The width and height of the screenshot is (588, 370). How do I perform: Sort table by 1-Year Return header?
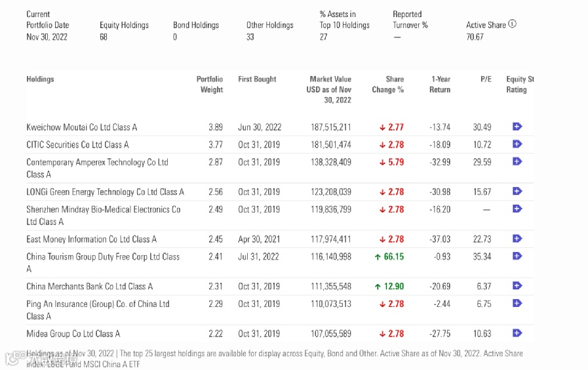pyautogui.click(x=440, y=85)
